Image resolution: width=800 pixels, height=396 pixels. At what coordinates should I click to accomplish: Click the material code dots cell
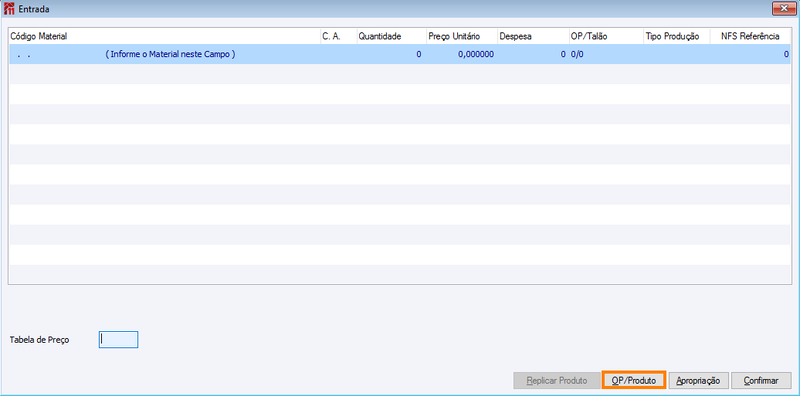23,54
